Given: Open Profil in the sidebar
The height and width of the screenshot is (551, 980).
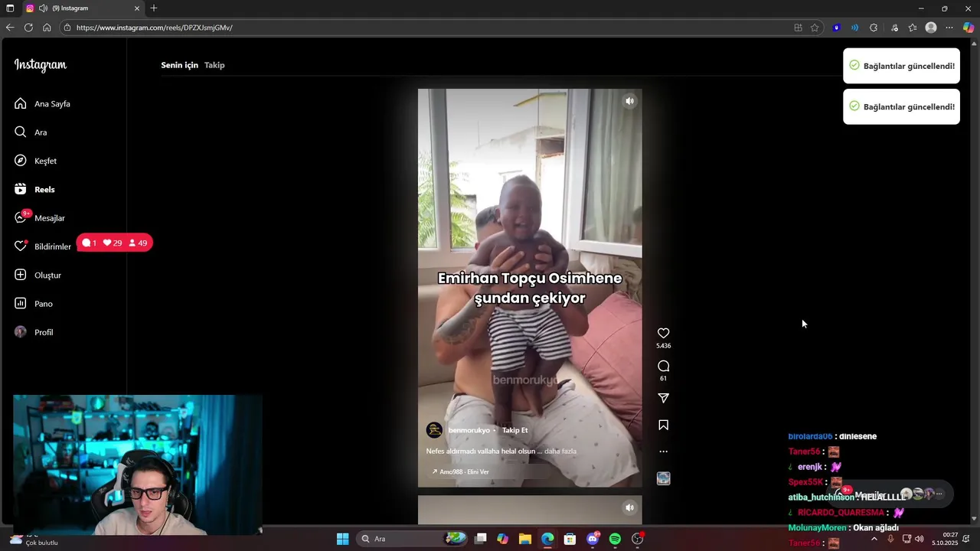Looking at the screenshot, I should pyautogui.click(x=34, y=332).
